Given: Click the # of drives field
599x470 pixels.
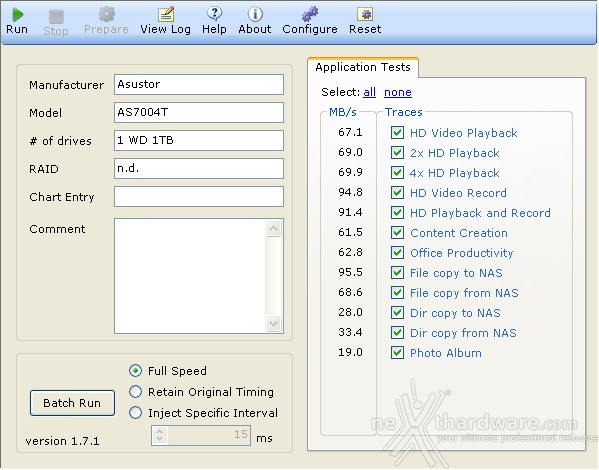Looking at the screenshot, I should (199, 140).
